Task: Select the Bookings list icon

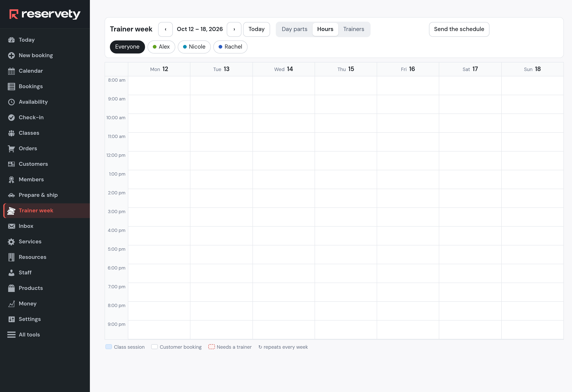Action: [x=11, y=86]
